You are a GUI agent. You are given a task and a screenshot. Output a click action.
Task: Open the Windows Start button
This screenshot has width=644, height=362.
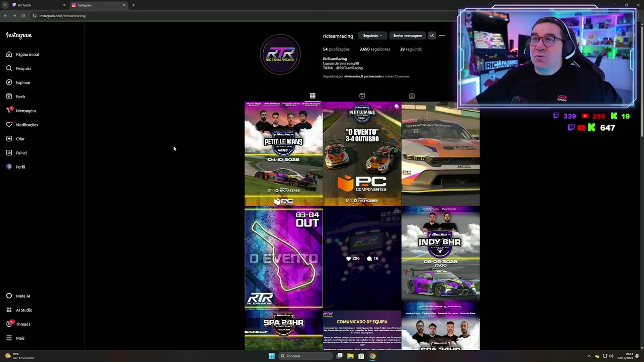(x=272, y=356)
